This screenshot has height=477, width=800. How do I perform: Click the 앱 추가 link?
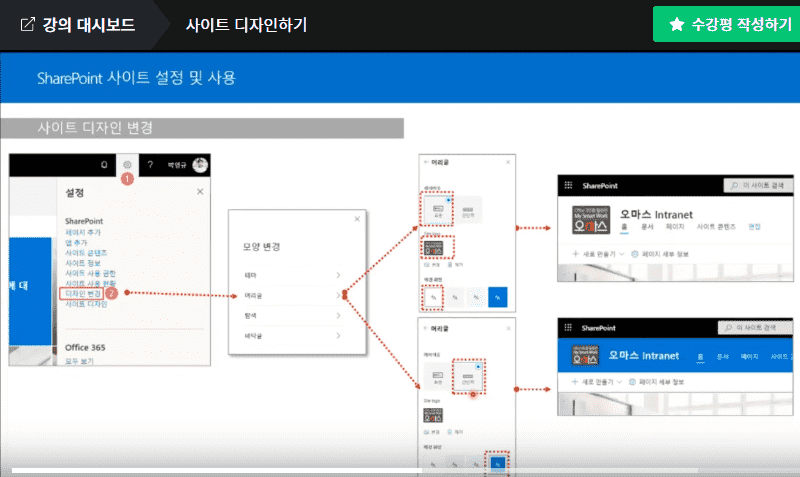coord(76,242)
